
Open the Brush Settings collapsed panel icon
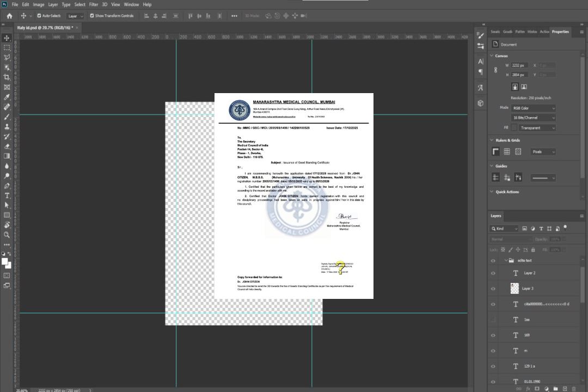click(x=480, y=35)
